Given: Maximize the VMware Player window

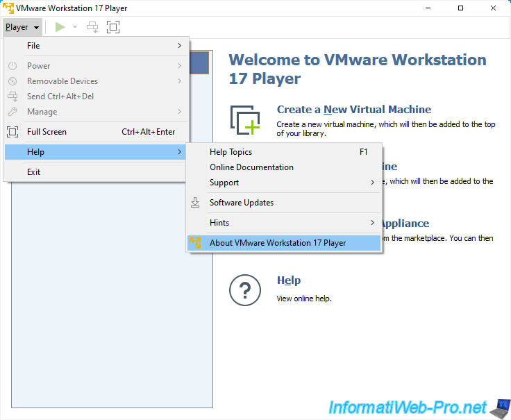Looking at the screenshot, I should (x=461, y=8).
